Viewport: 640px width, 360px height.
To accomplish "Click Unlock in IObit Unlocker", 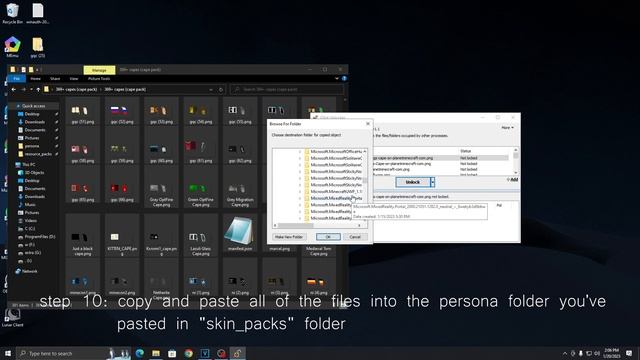I will tap(413, 182).
